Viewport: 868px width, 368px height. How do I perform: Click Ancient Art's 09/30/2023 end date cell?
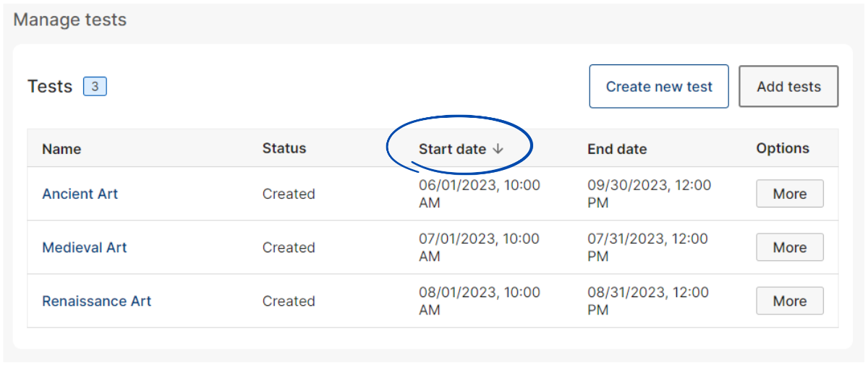pos(650,194)
